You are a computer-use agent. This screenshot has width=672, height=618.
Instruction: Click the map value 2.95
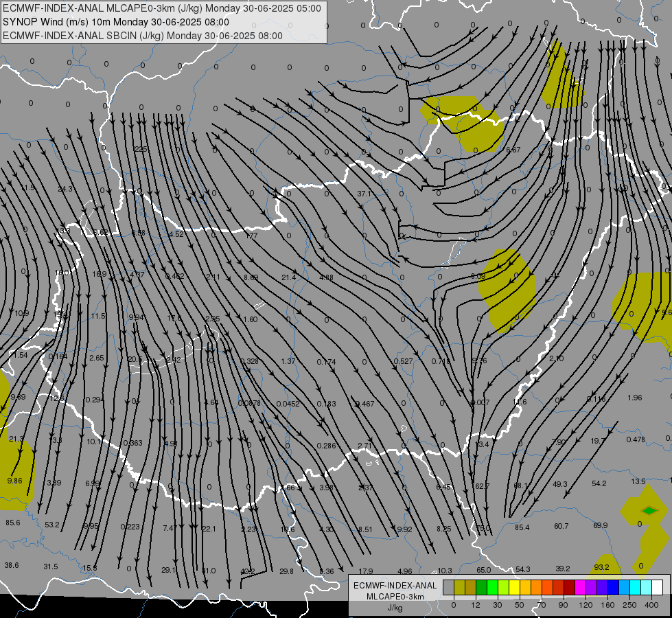click(x=213, y=319)
